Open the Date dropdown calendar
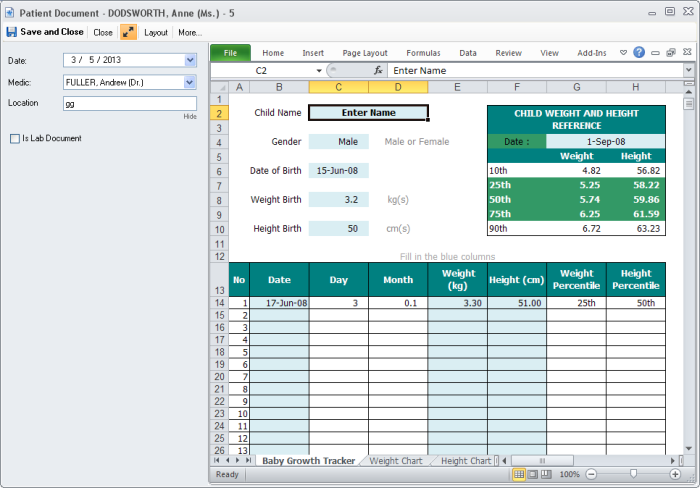The height and width of the screenshot is (488, 700). click(x=190, y=60)
